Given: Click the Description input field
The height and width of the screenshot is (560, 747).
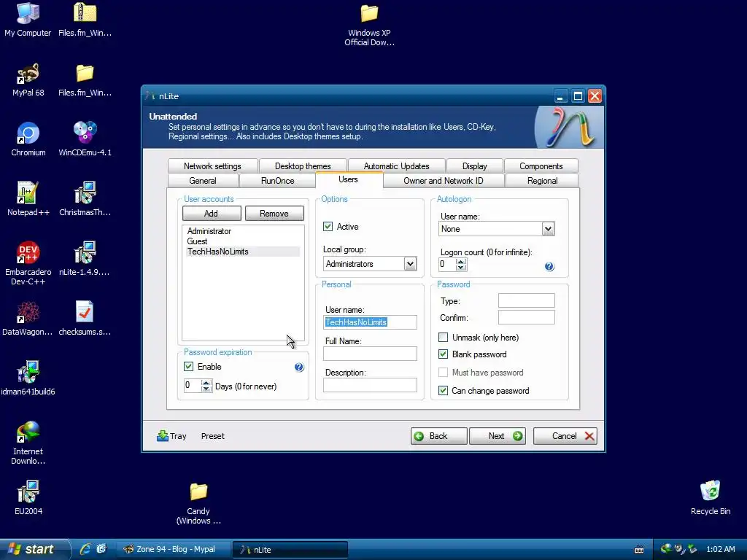Looking at the screenshot, I should 370,385.
